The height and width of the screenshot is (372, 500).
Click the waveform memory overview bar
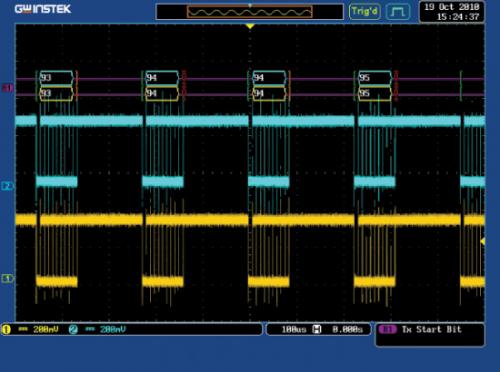250,12
